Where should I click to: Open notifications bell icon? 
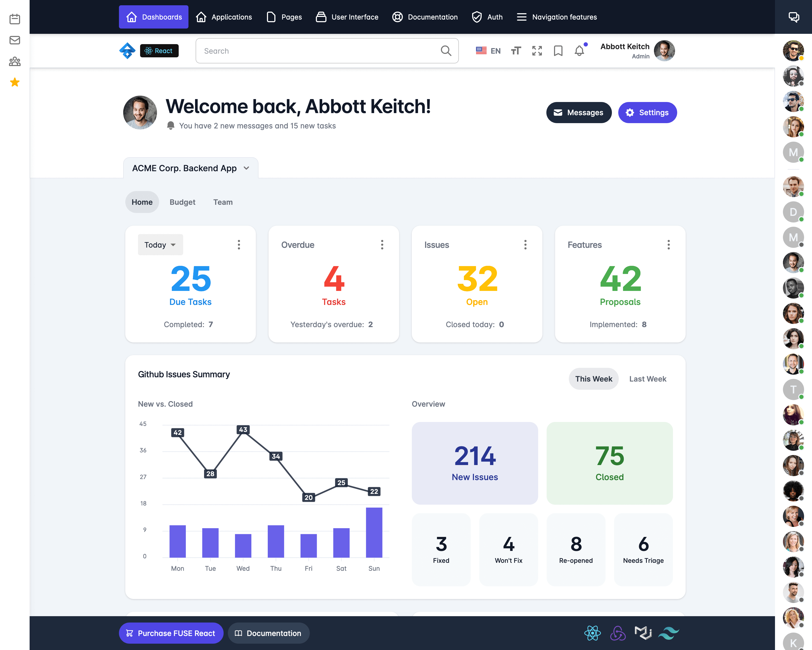(x=579, y=51)
